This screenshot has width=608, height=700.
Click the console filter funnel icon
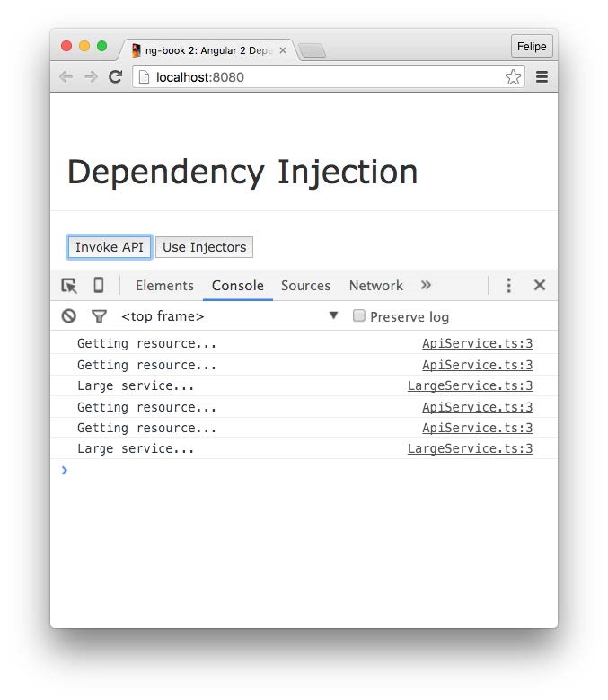pyautogui.click(x=99, y=316)
